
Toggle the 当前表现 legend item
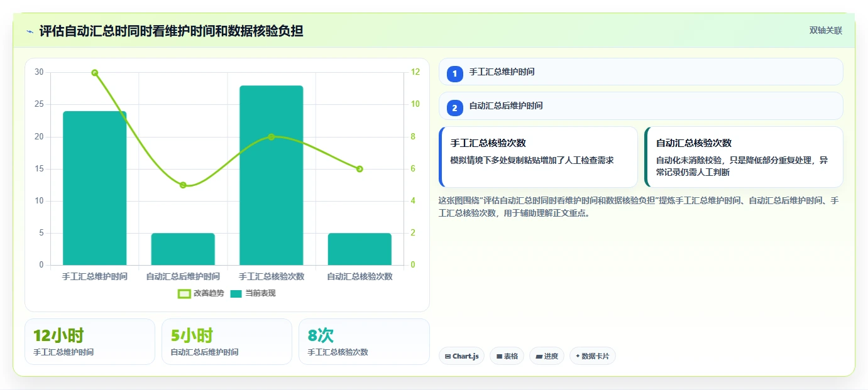coord(253,293)
